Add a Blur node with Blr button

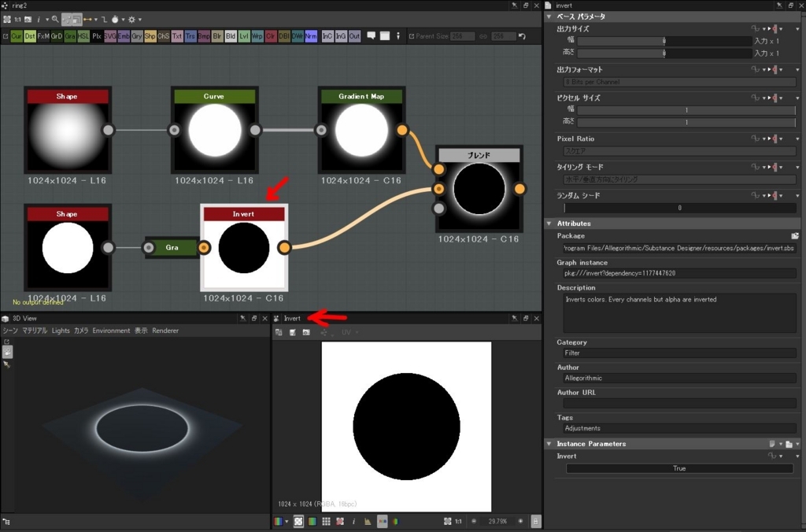(x=217, y=36)
